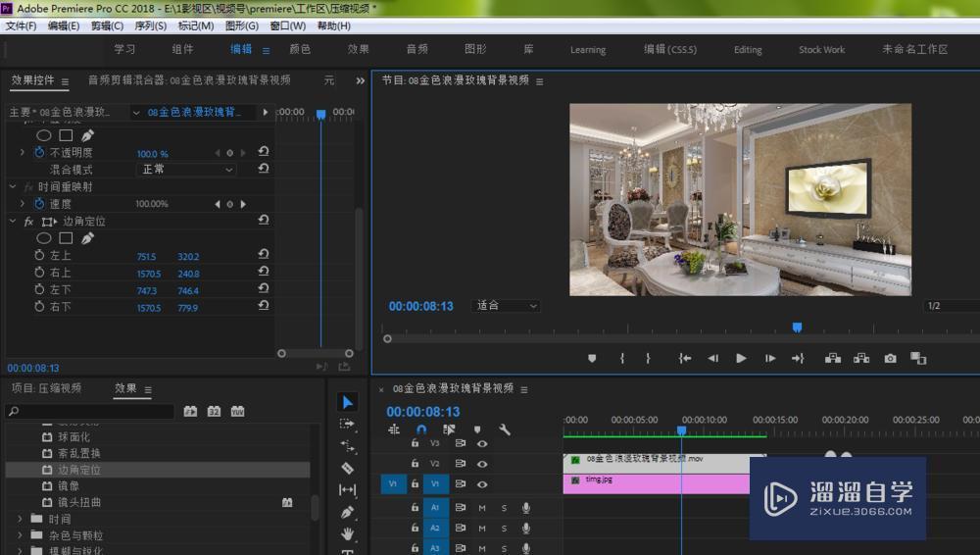The width and height of the screenshot is (980, 555).
Task: Expand the 不透明度 property
Action: pos(23,152)
